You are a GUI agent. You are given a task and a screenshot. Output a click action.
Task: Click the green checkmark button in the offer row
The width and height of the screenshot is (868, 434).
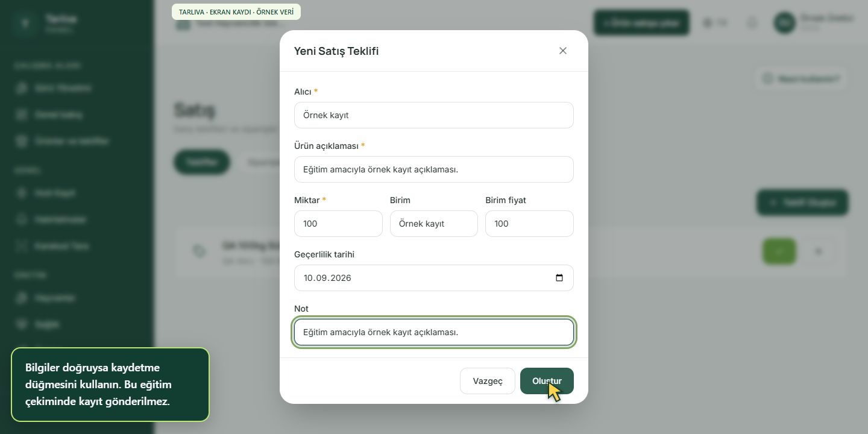point(779,251)
